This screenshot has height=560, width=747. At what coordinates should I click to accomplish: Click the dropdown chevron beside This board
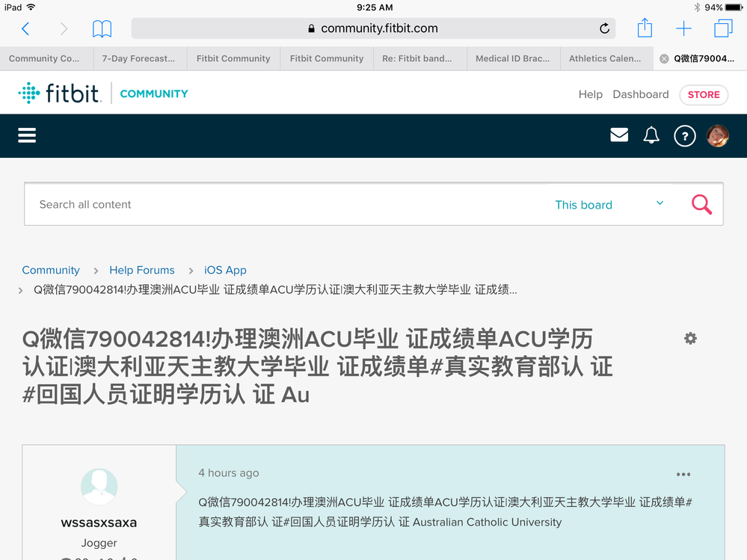(x=660, y=203)
